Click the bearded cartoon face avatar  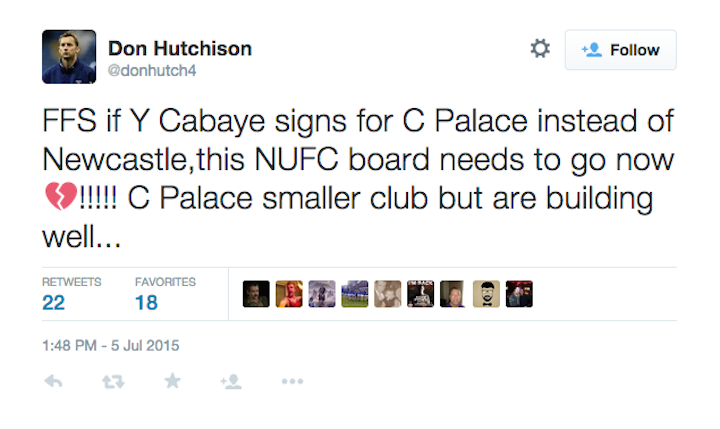click(x=486, y=293)
